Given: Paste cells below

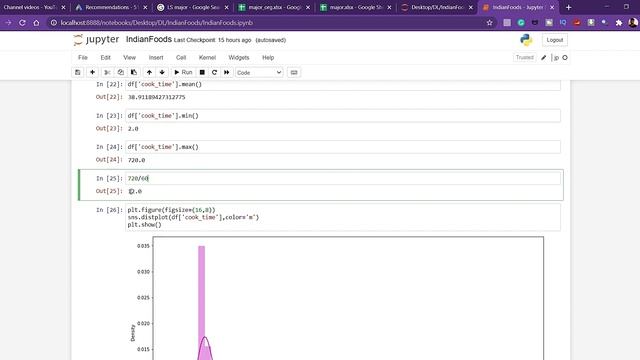Looking at the screenshot, I should [134, 72].
